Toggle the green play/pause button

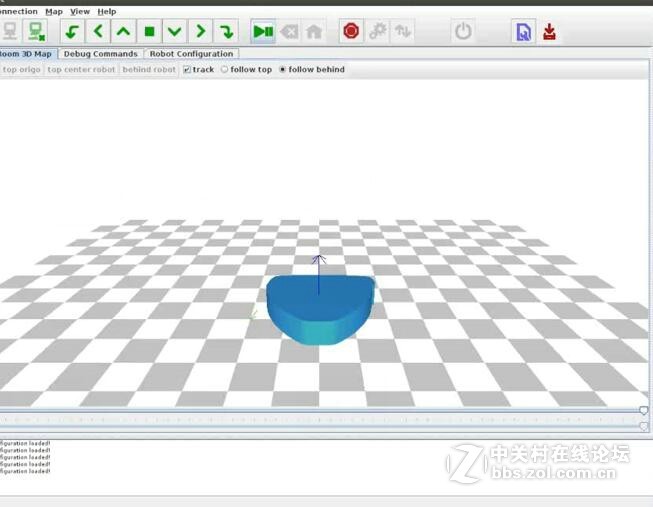pyautogui.click(x=263, y=31)
